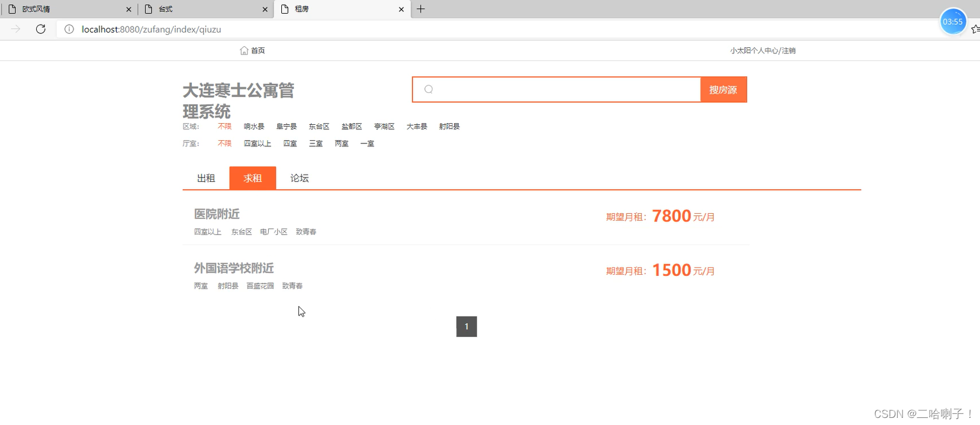Filter region by 东台区 in 区域 row

[319, 126]
